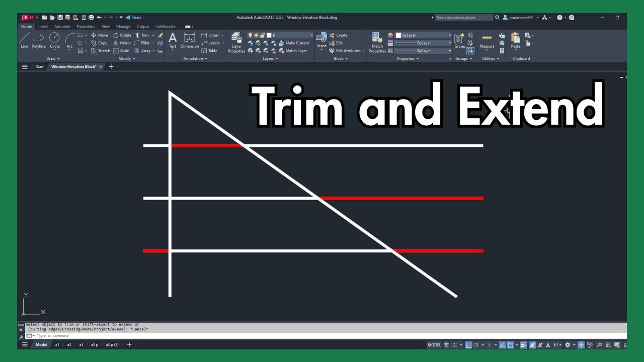Screen dimensions: 644x362
Task: Click the Undo arrow
Action: pos(99,18)
